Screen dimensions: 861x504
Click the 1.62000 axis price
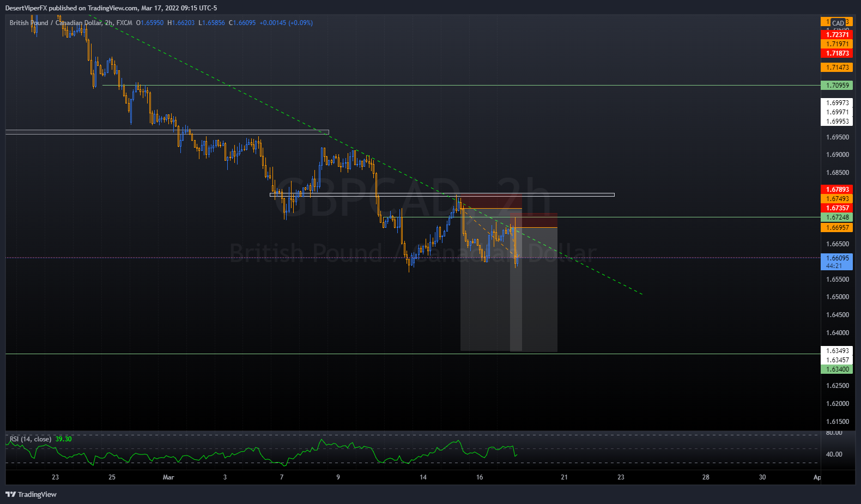point(838,404)
